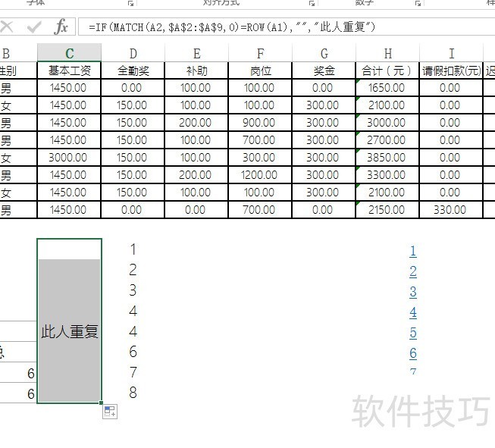This screenshot has width=495, height=448.
Task: Select column H header
Action: coord(387,53)
